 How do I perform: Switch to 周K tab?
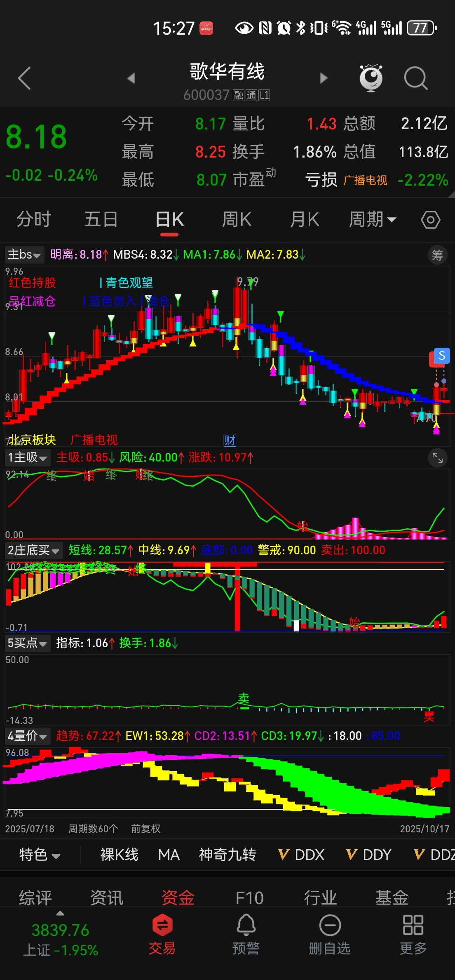point(237,219)
